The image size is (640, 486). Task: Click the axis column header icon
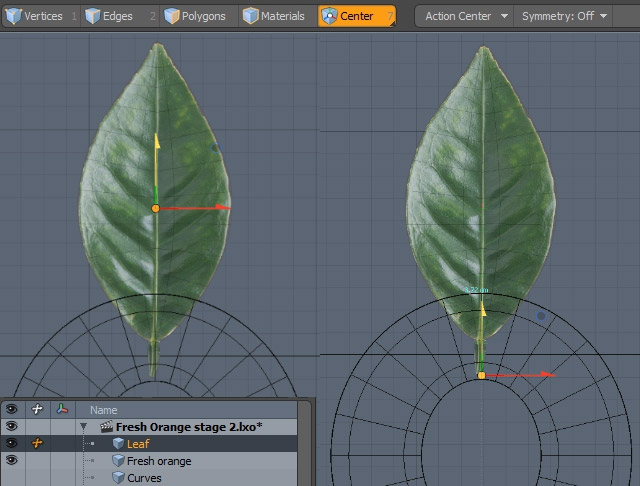pos(62,409)
